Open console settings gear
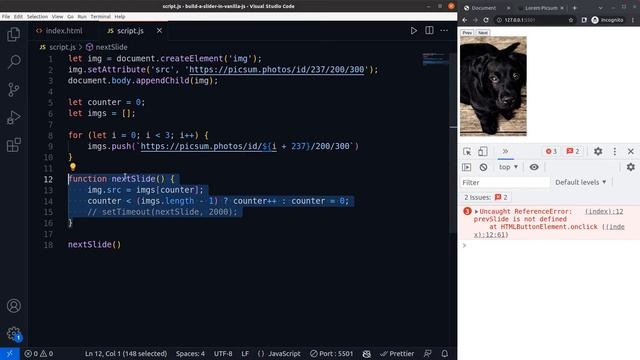 point(631,167)
